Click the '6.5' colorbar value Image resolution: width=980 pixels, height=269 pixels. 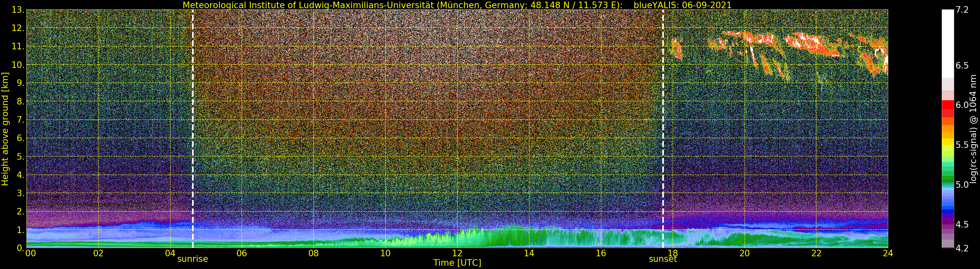click(962, 65)
